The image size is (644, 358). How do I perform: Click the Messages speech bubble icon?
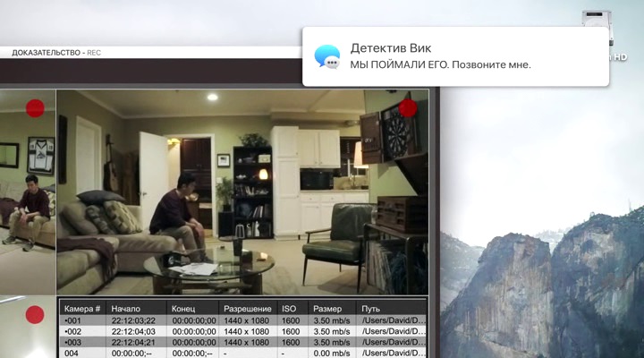327,56
